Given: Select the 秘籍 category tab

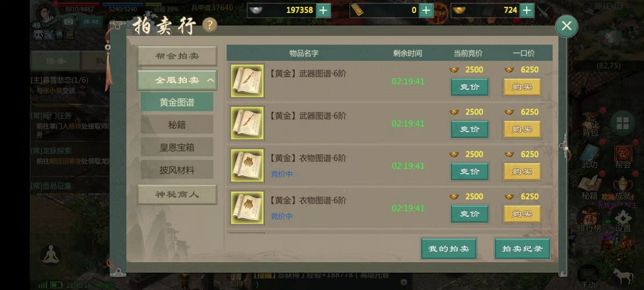Looking at the screenshot, I should [177, 125].
